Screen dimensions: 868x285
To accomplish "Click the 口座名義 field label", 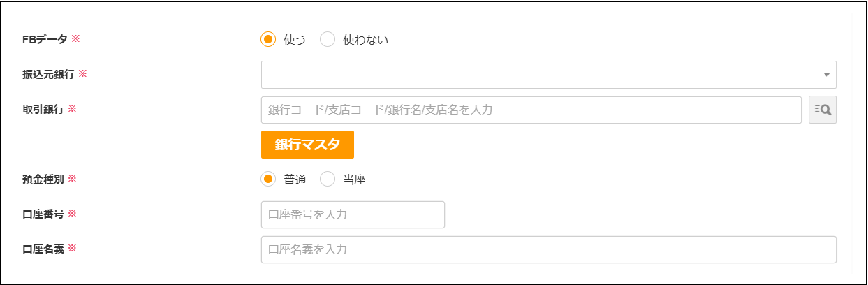I will coord(43,249).
